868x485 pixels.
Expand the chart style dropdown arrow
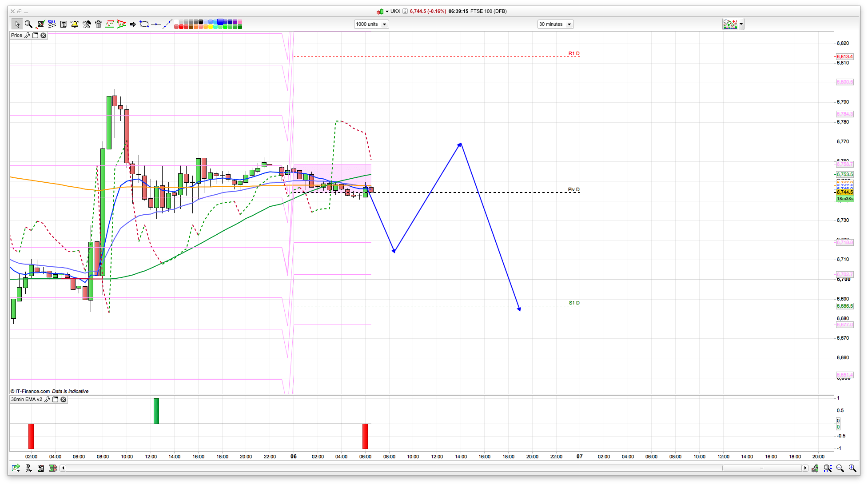[x=741, y=24]
